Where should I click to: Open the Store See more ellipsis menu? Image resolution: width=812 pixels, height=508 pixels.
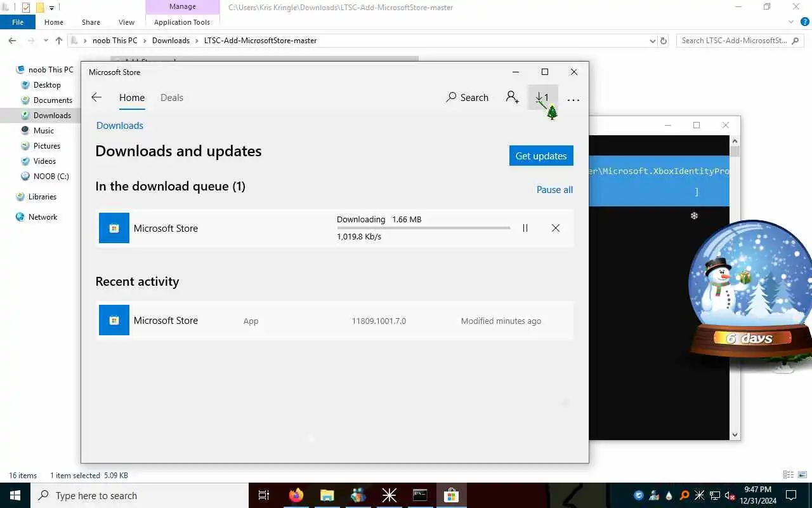pos(573,100)
